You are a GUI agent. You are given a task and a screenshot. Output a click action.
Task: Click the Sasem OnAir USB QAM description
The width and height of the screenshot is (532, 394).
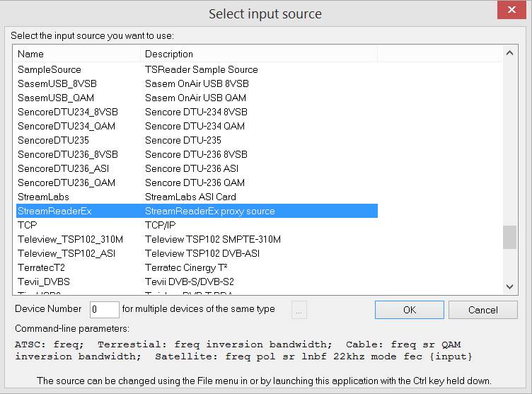tap(195, 98)
